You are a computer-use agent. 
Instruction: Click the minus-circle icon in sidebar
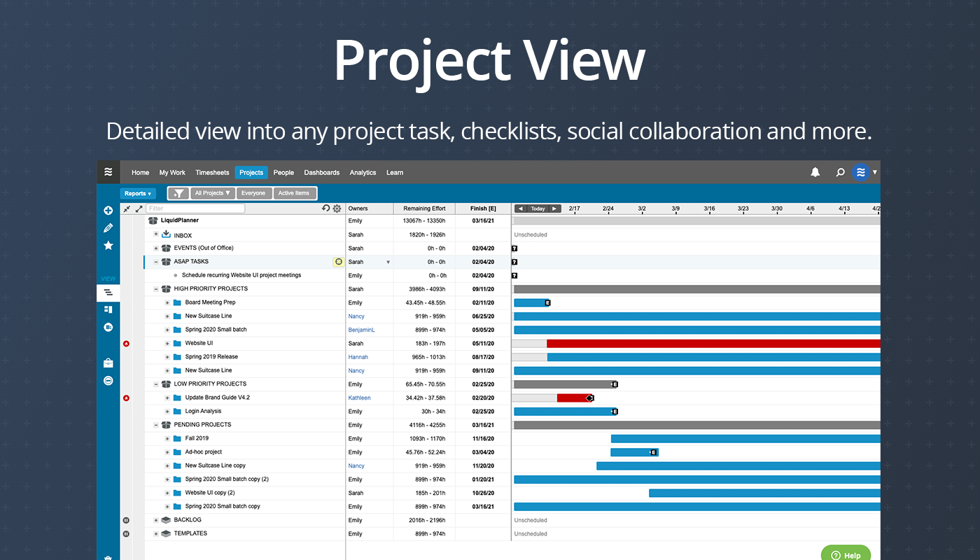(x=108, y=381)
